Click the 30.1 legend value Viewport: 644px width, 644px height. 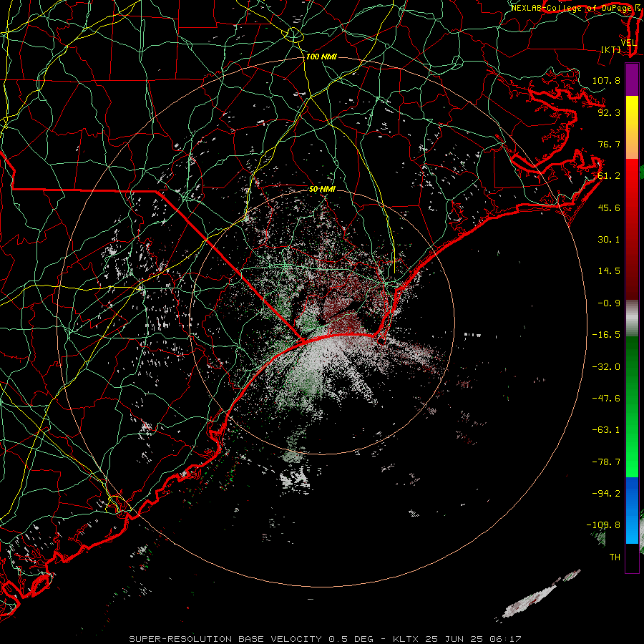point(609,240)
